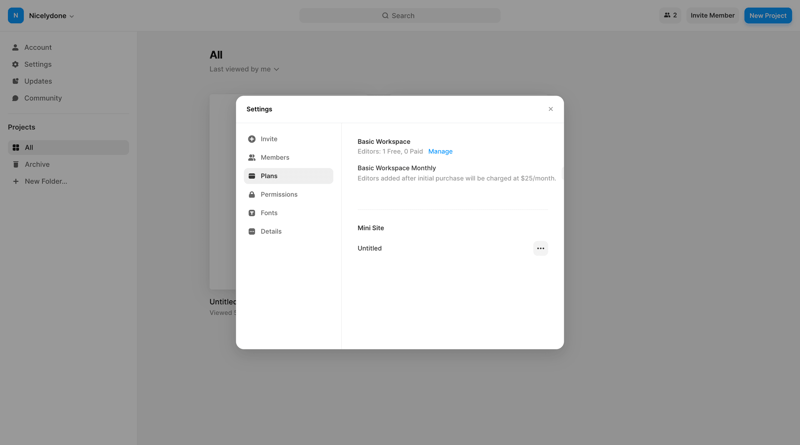Open the members count button showing 2

[x=670, y=15]
